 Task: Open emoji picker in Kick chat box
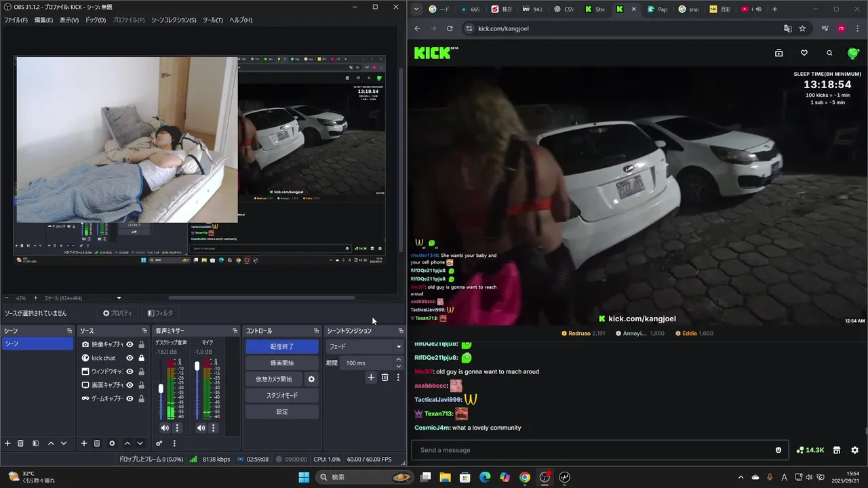(778, 450)
